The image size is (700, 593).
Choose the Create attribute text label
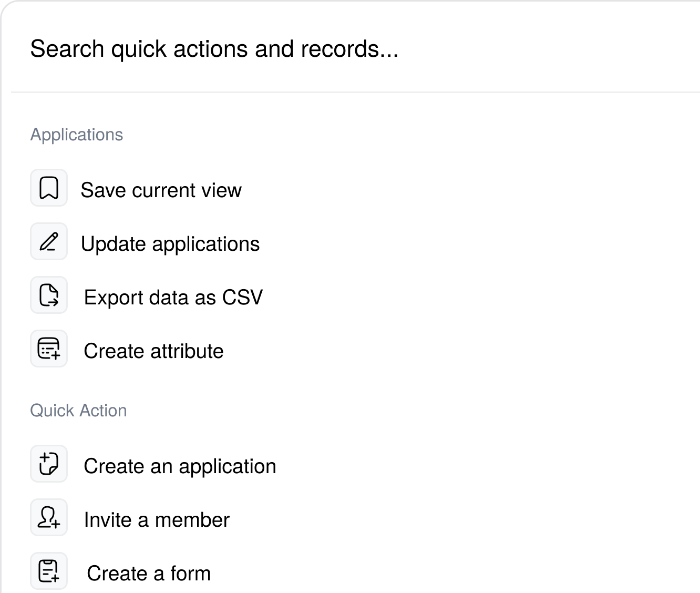(x=153, y=351)
